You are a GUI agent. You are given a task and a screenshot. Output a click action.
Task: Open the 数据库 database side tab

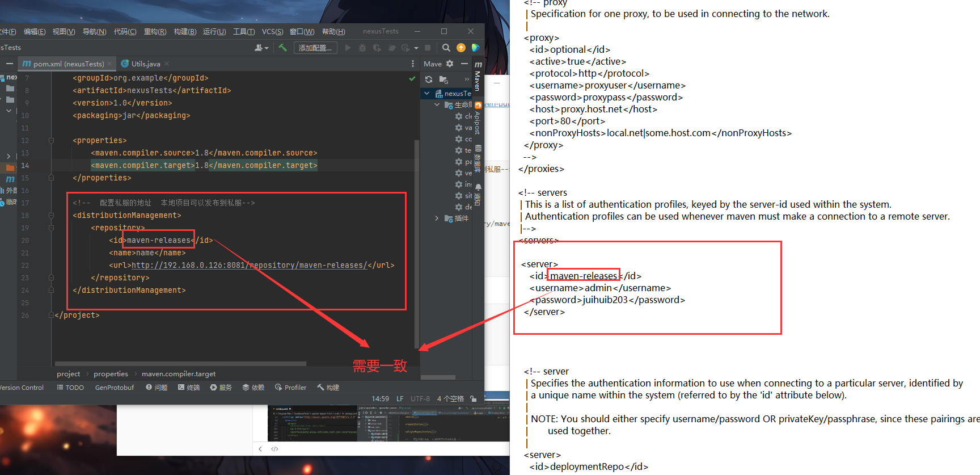(x=478, y=159)
